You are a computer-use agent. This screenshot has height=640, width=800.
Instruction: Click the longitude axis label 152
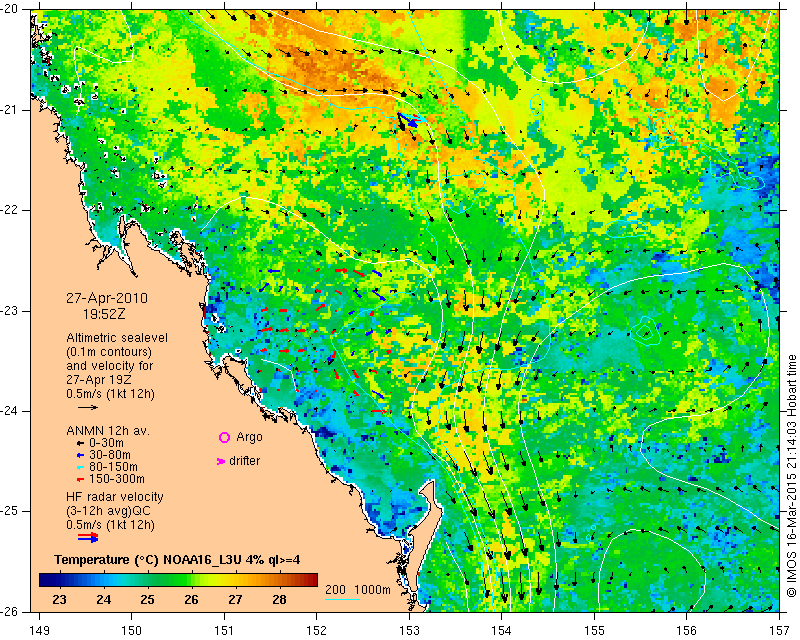[317, 631]
